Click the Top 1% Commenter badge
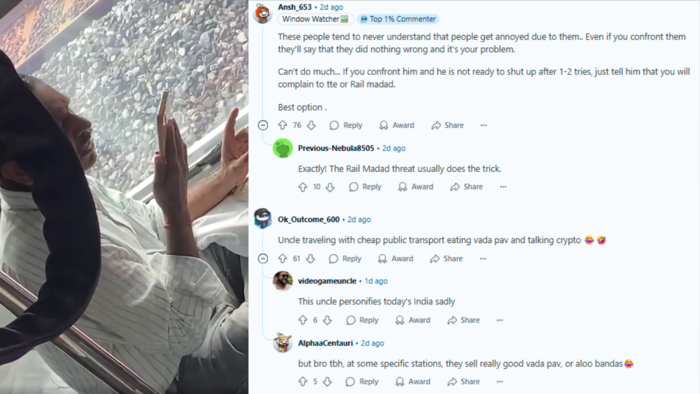The height and width of the screenshot is (394, 700). (x=398, y=19)
